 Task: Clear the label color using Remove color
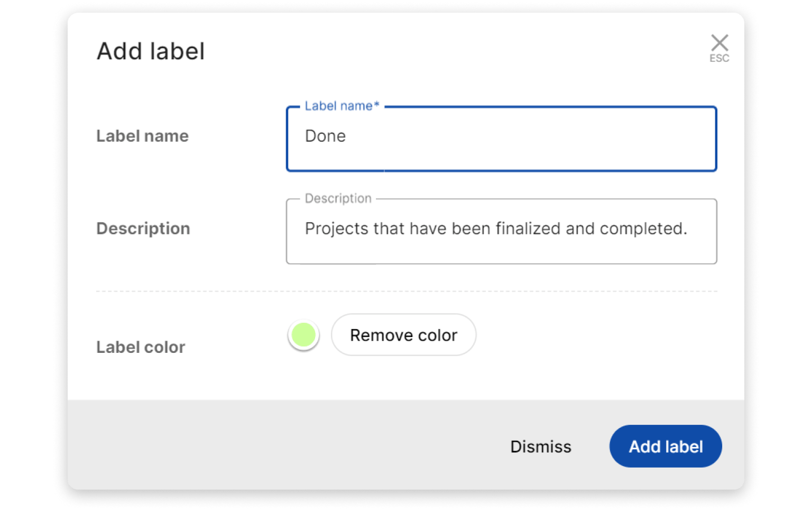click(x=403, y=335)
